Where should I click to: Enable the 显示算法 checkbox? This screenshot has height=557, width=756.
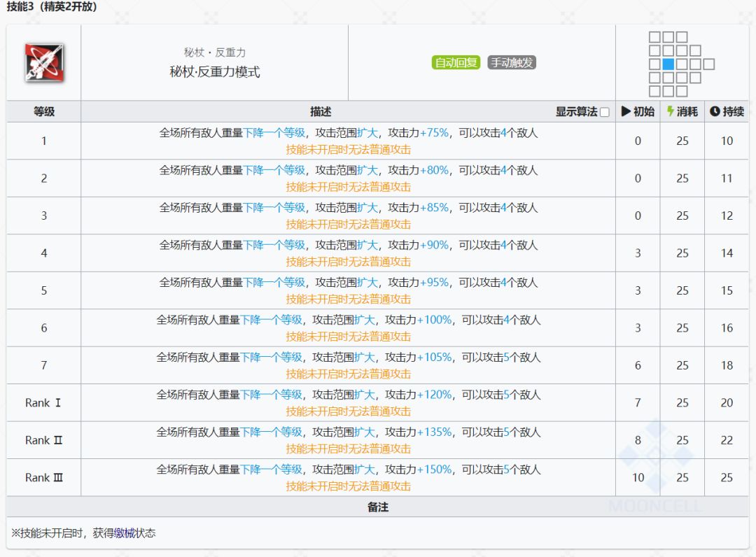[605, 113]
